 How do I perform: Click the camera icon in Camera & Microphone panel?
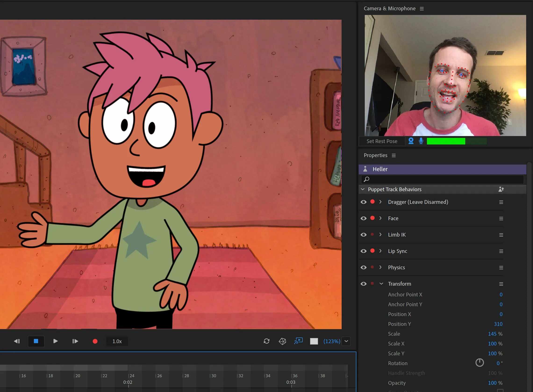coord(411,141)
